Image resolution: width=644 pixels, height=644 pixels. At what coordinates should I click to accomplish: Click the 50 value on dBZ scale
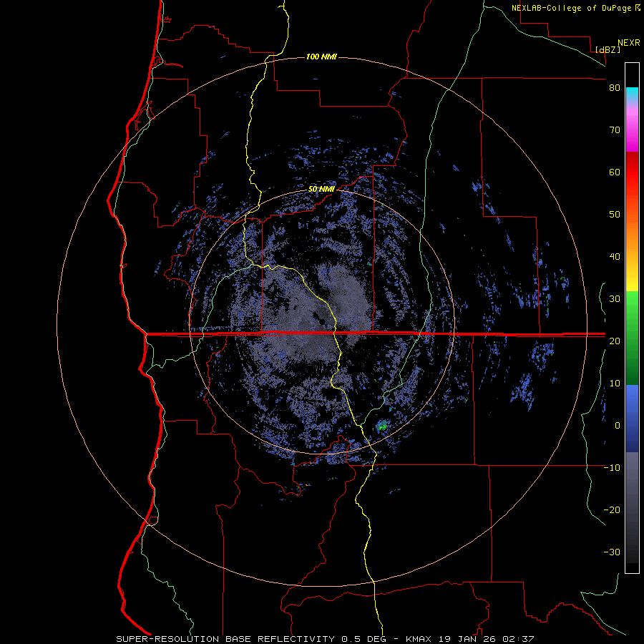coord(615,215)
